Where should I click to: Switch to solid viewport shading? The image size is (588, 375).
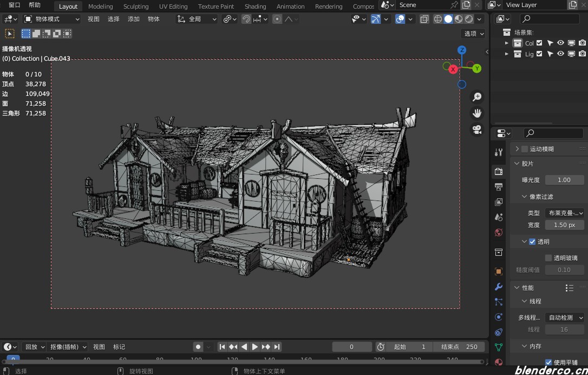[x=448, y=19]
